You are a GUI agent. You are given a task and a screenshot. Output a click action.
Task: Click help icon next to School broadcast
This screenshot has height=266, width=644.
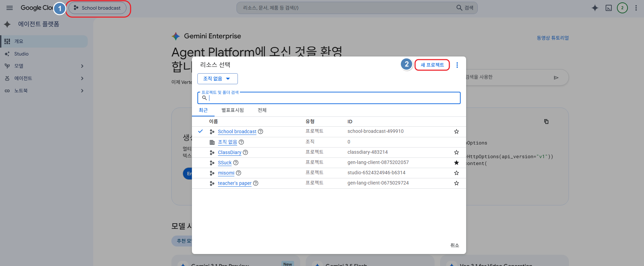(x=260, y=131)
